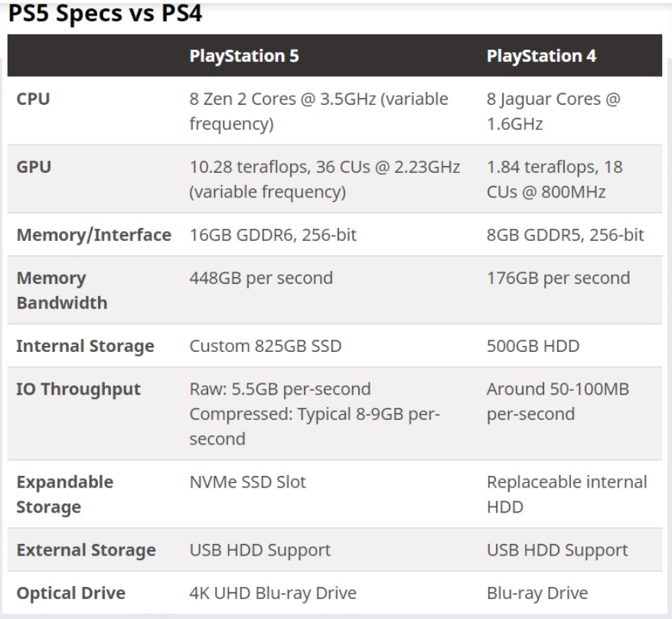Click the GPU row label
This screenshot has width=672, height=619.
(34, 167)
